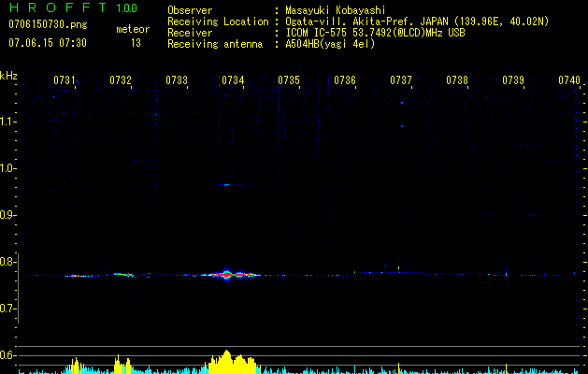The image size is (588, 374).
Task: Click the 0738 time marker
Action: [x=457, y=79]
